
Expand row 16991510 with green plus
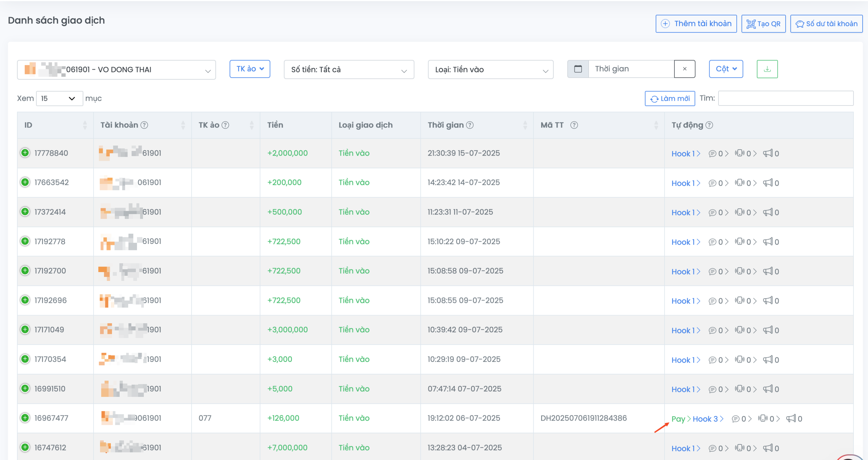pyautogui.click(x=25, y=388)
